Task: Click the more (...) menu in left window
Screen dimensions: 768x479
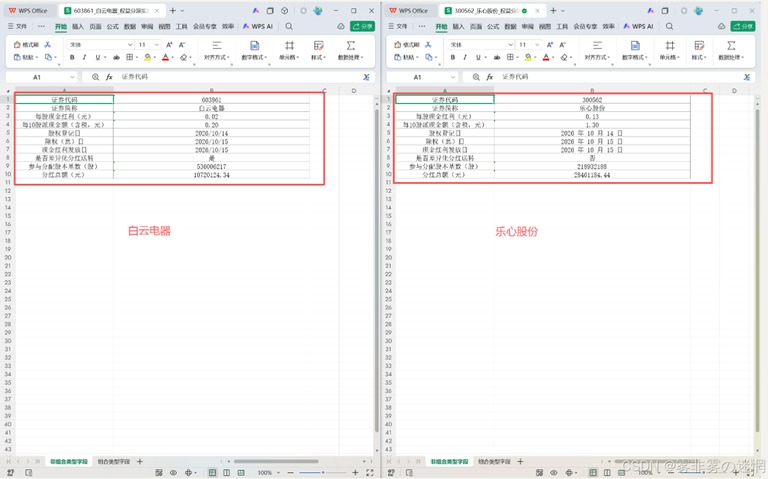Action: click(x=41, y=26)
